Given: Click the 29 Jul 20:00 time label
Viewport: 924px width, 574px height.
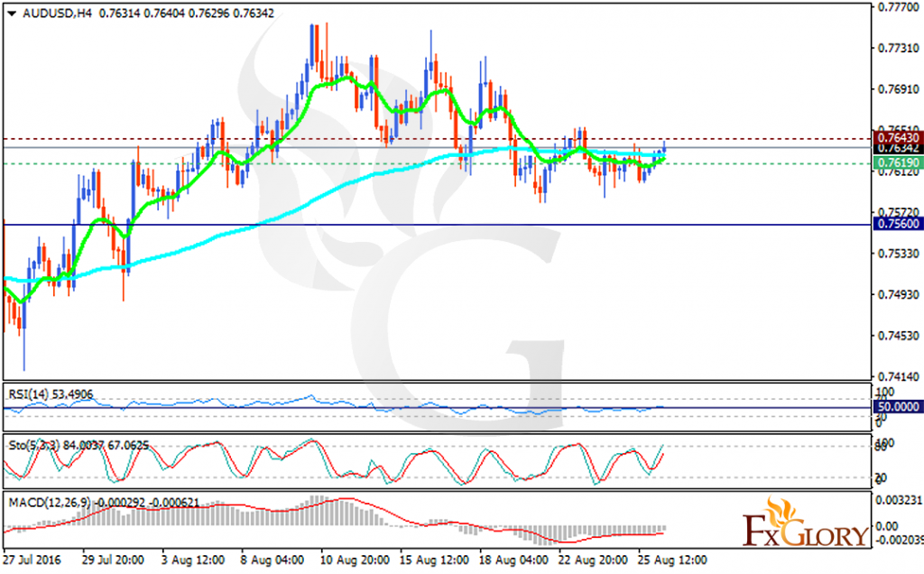Looking at the screenshot, I should pos(113,560).
